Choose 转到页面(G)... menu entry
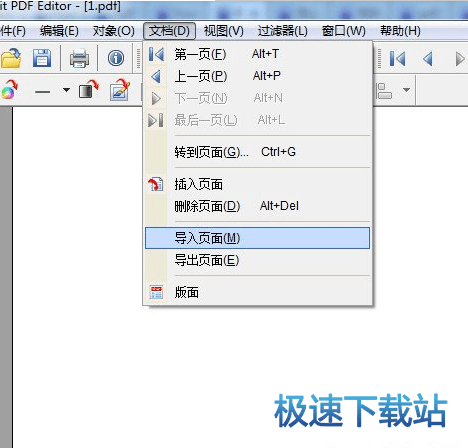Image resolution: width=468 pixels, height=448 pixels. (257, 152)
